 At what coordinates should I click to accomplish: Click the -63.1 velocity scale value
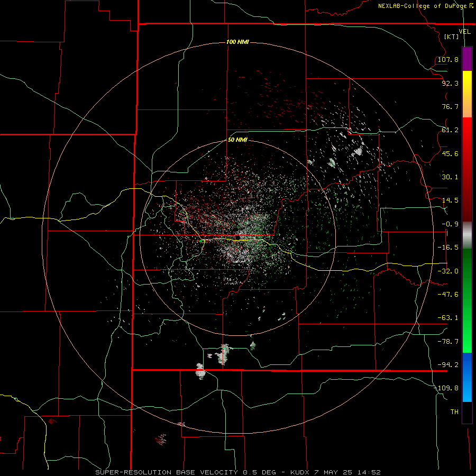click(448, 318)
